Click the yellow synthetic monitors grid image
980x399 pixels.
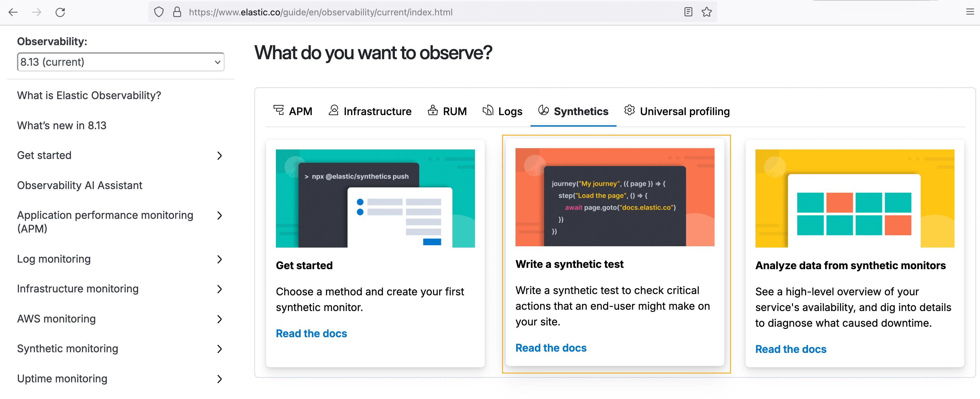[854, 199]
